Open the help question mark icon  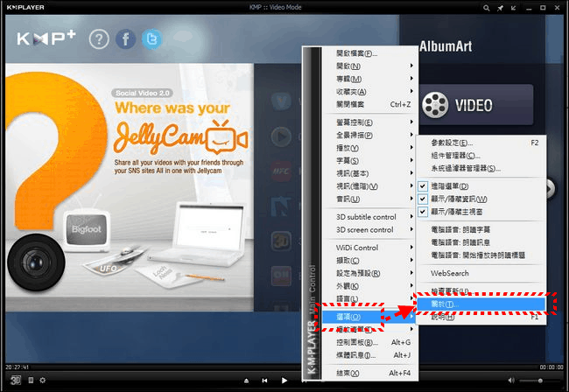point(99,38)
